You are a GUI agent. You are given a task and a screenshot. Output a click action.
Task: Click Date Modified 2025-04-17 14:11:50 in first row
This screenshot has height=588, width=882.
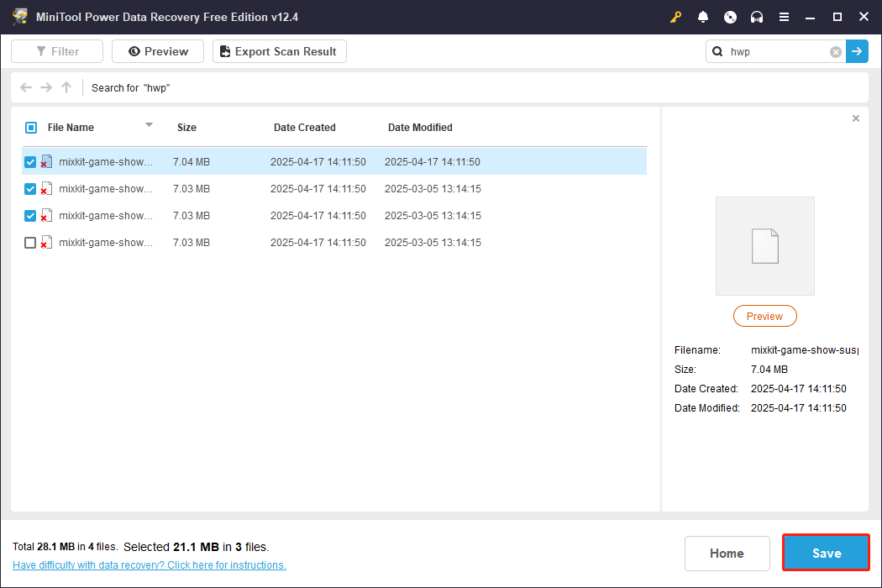[433, 162]
